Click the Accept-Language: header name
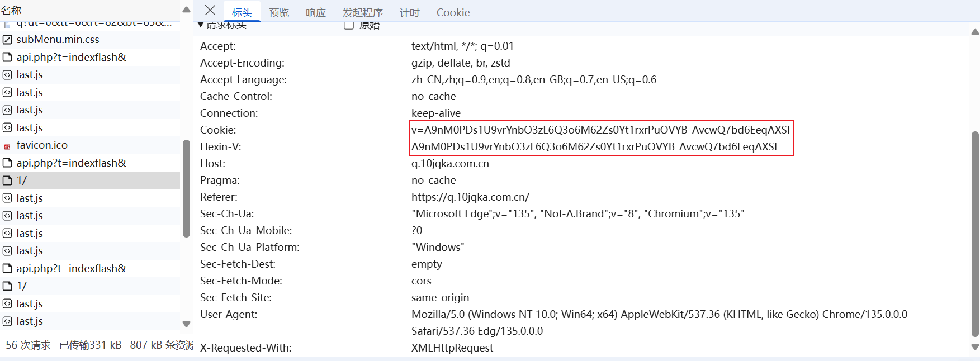 (243, 79)
